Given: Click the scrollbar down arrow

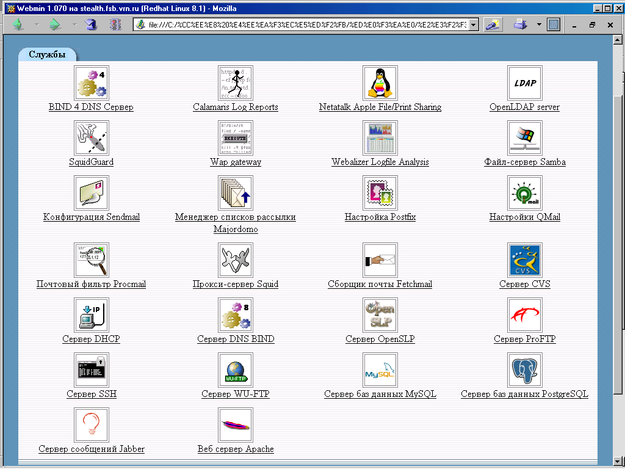Looking at the screenshot, I should point(618,461).
